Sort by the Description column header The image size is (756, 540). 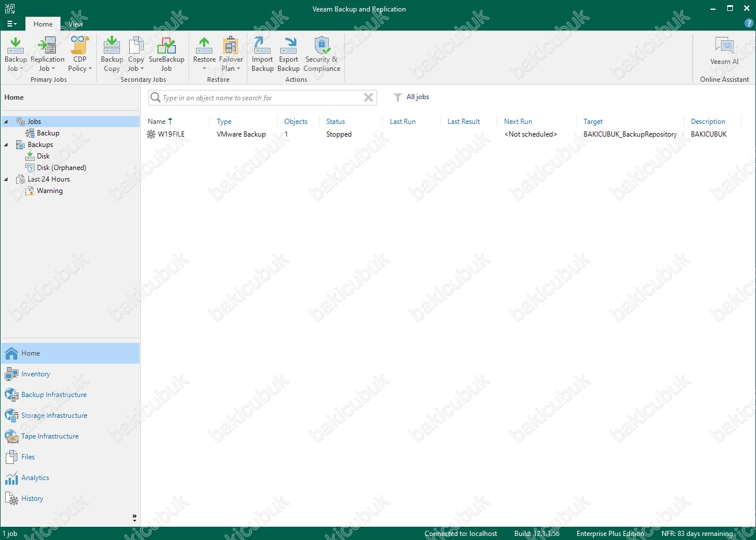click(708, 122)
